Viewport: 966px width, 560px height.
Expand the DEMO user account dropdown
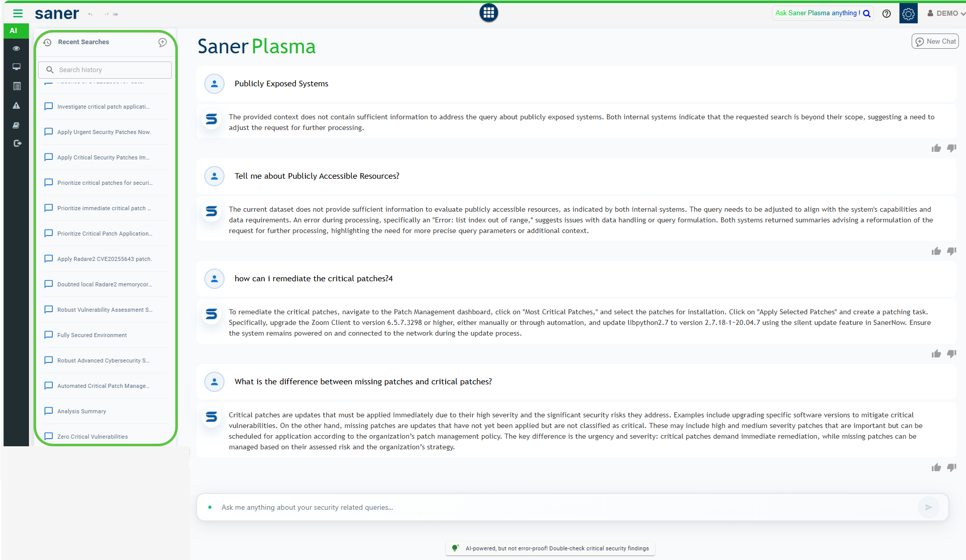tap(946, 14)
